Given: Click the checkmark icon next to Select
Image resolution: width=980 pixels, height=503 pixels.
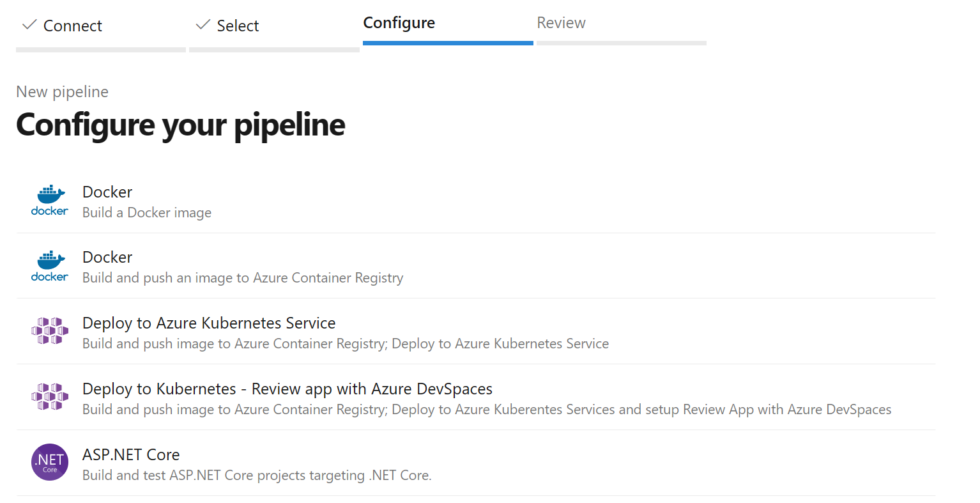Looking at the screenshot, I should pyautogui.click(x=203, y=25).
